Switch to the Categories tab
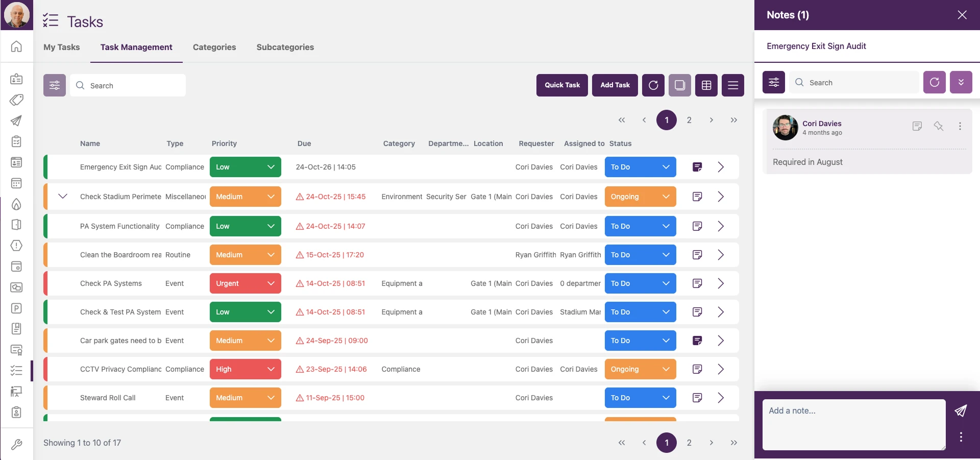Viewport: 980px width, 460px height. [214, 47]
